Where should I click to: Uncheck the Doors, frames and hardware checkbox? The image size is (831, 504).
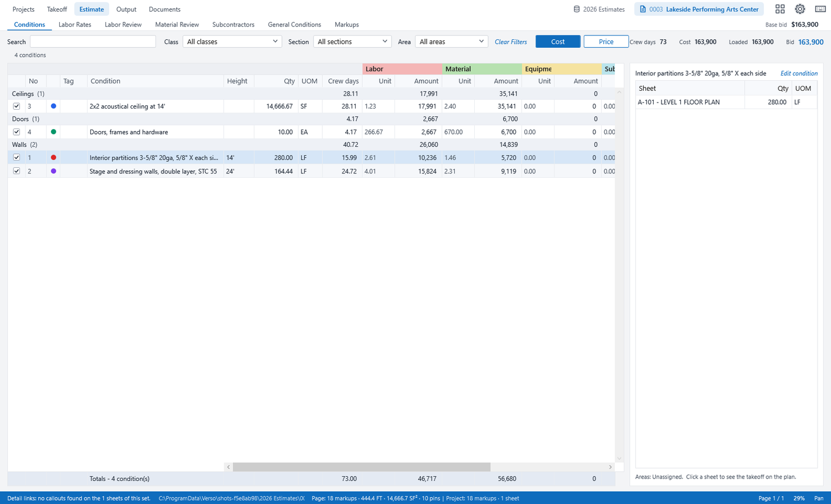click(x=17, y=132)
